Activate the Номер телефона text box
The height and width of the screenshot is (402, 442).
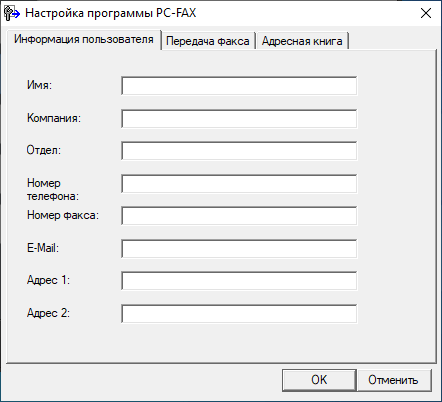coord(239,183)
